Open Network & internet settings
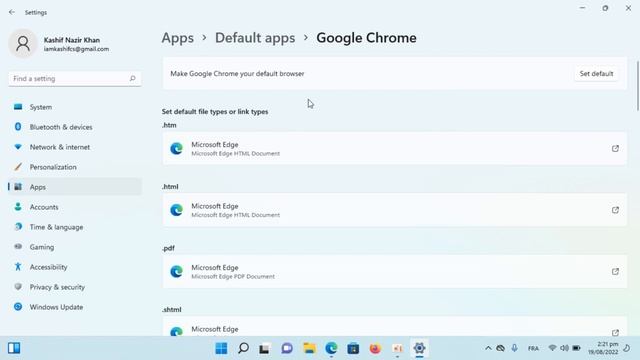Screen dimensions: 640x360 click(x=75, y=147)
